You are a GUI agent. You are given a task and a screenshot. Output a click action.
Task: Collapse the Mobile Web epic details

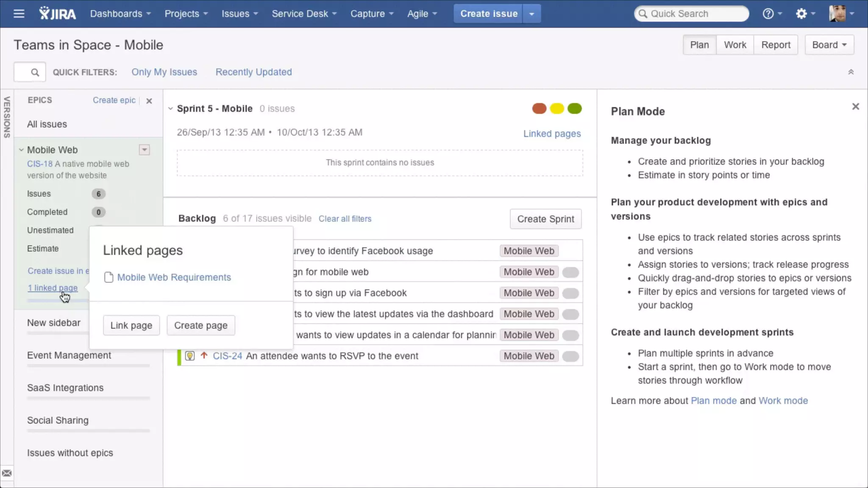pyautogui.click(x=21, y=150)
